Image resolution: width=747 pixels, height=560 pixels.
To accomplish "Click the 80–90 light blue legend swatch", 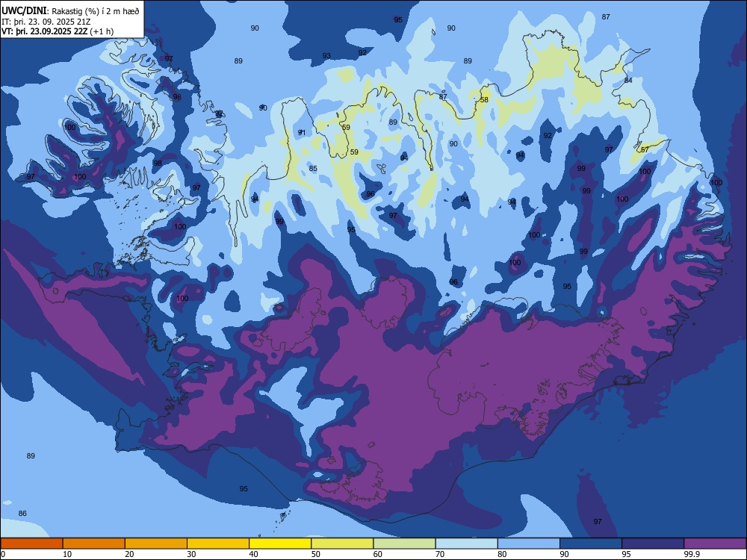I will coord(529,544).
